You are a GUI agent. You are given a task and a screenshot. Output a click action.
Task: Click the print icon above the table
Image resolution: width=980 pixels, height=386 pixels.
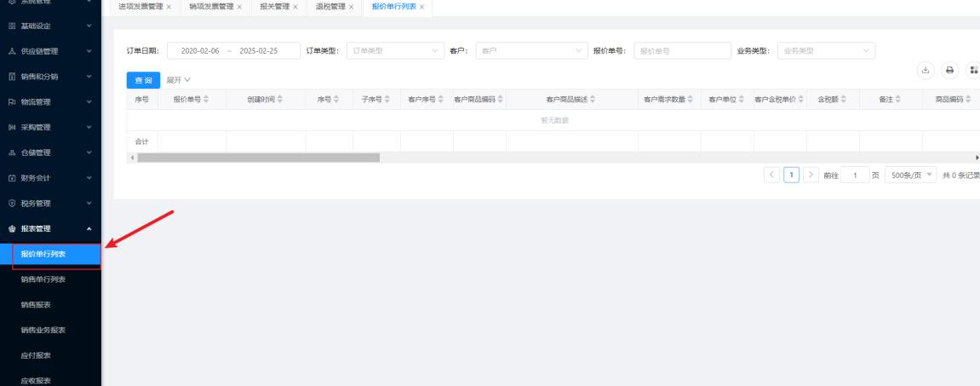tap(950, 71)
